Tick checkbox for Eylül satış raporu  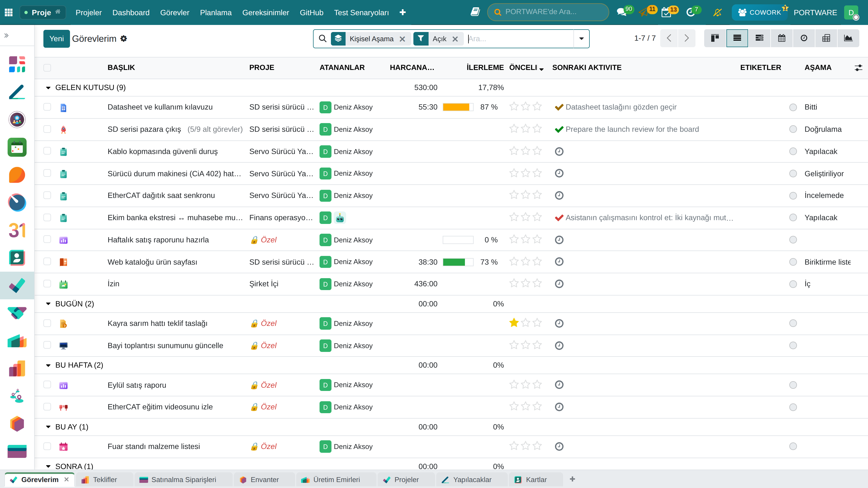coord(47,385)
